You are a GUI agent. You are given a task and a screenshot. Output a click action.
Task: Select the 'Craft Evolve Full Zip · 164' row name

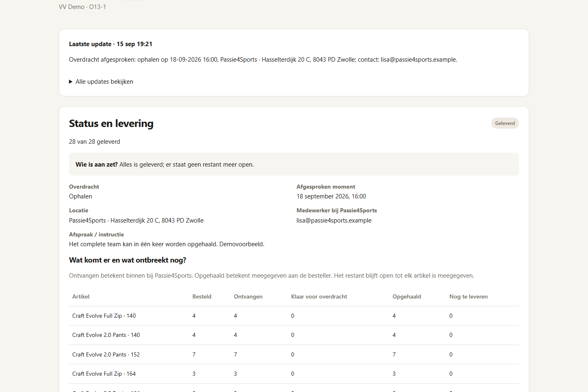tap(104, 374)
